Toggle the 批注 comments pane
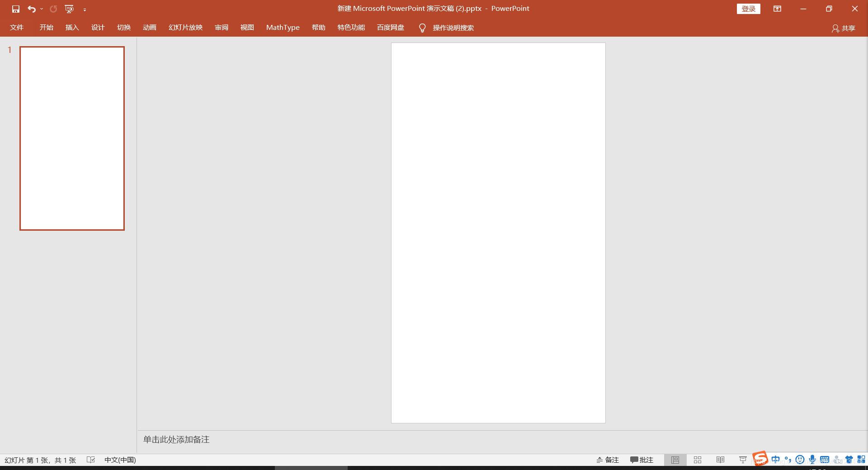This screenshot has height=470, width=868. [x=642, y=460]
